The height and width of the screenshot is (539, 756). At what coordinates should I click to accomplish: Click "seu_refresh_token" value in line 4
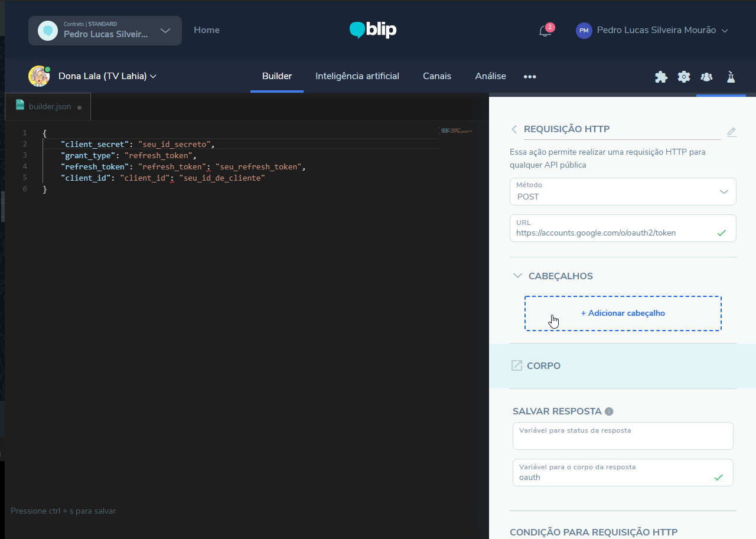259,166
